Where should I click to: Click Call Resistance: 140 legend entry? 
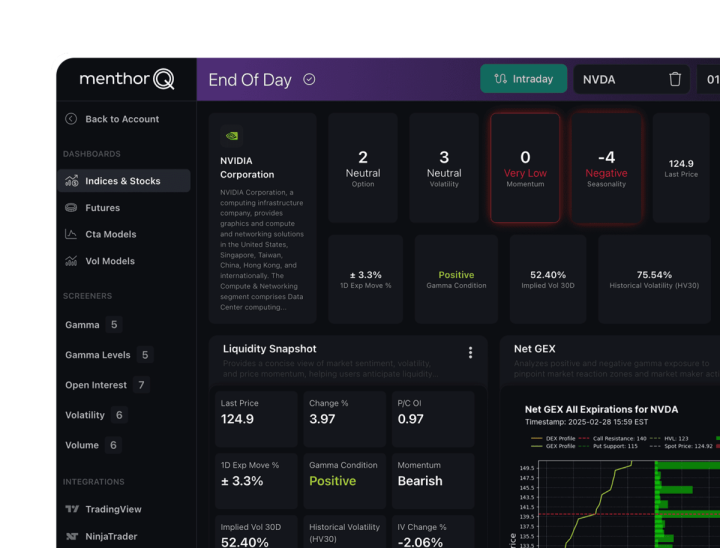(612, 438)
